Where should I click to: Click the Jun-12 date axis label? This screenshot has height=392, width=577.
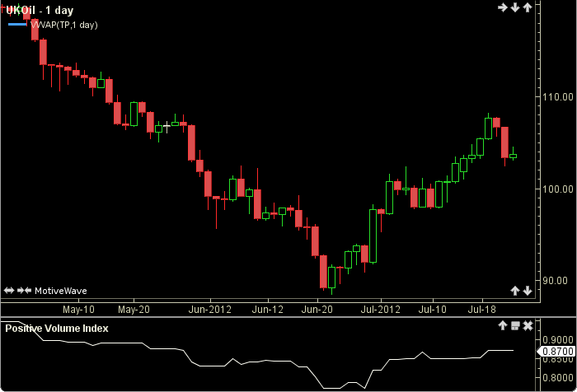click(x=268, y=310)
